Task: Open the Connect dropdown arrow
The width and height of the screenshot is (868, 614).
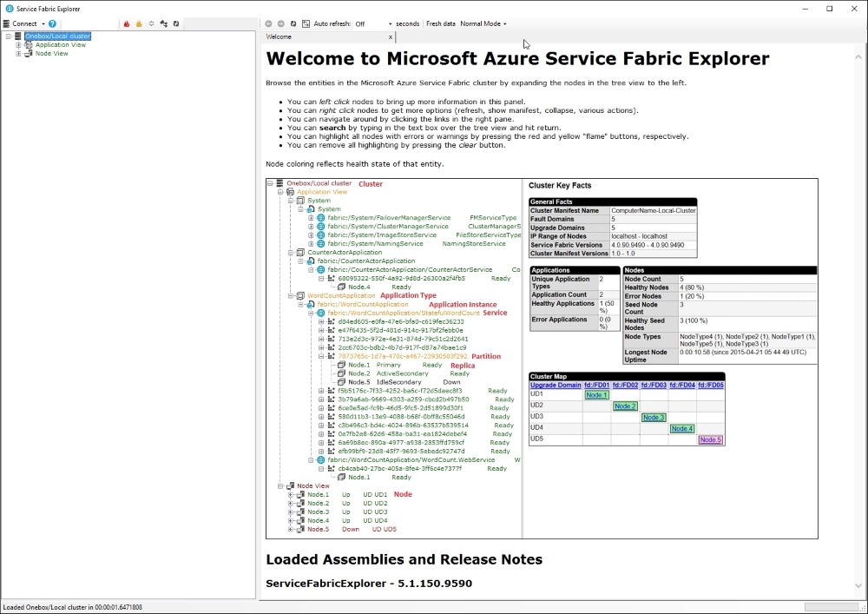Action: pyautogui.click(x=43, y=23)
